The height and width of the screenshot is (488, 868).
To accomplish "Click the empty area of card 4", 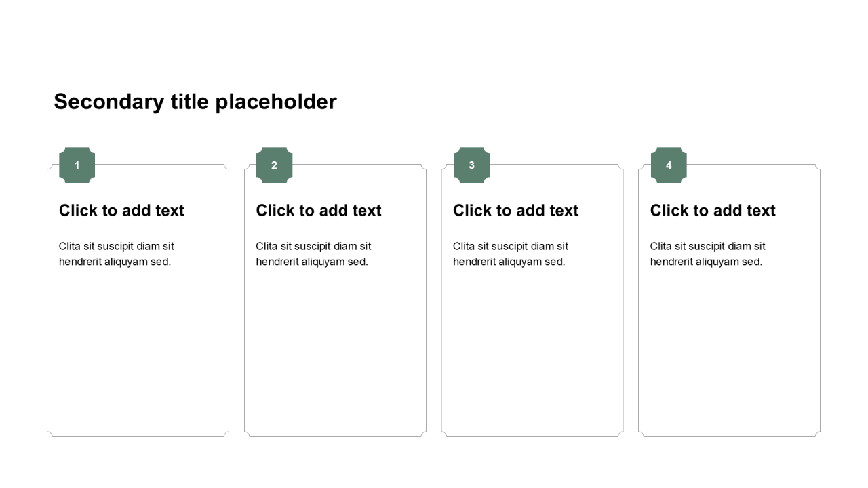I will pos(730,352).
